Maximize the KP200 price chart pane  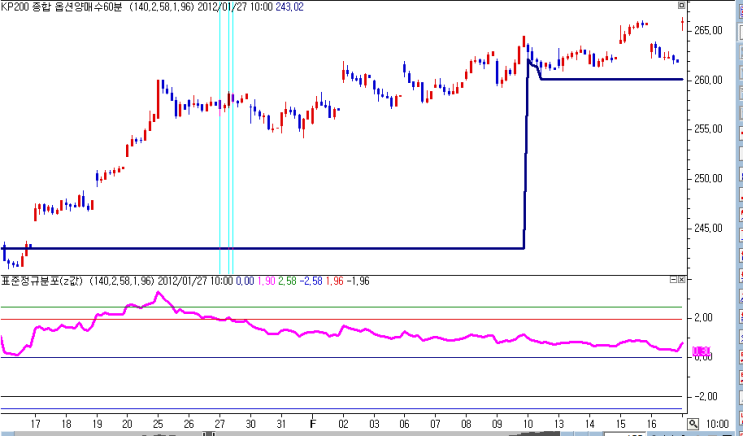point(681,5)
